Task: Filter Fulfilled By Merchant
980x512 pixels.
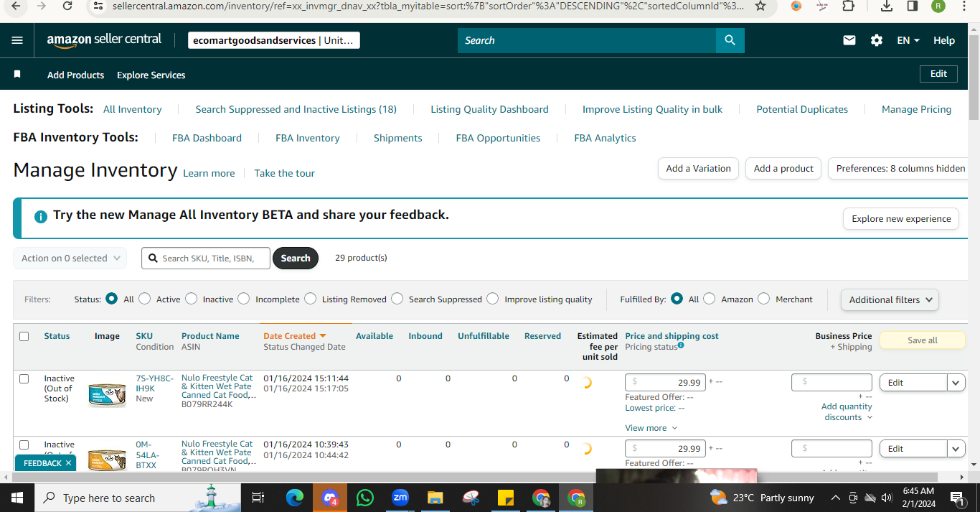Action: [x=764, y=299]
